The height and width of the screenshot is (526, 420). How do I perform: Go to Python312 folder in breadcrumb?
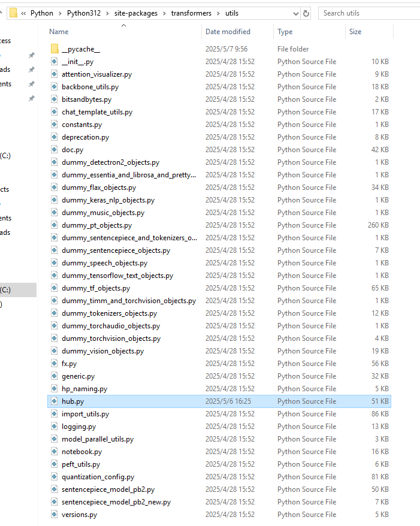click(x=83, y=13)
